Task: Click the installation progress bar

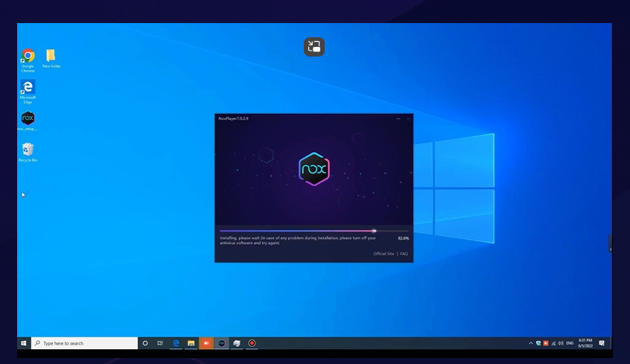Action: click(x=314, y=231)
